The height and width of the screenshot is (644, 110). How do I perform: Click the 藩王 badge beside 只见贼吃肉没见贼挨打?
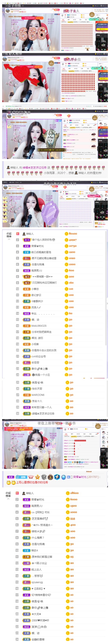coord(27,283)
